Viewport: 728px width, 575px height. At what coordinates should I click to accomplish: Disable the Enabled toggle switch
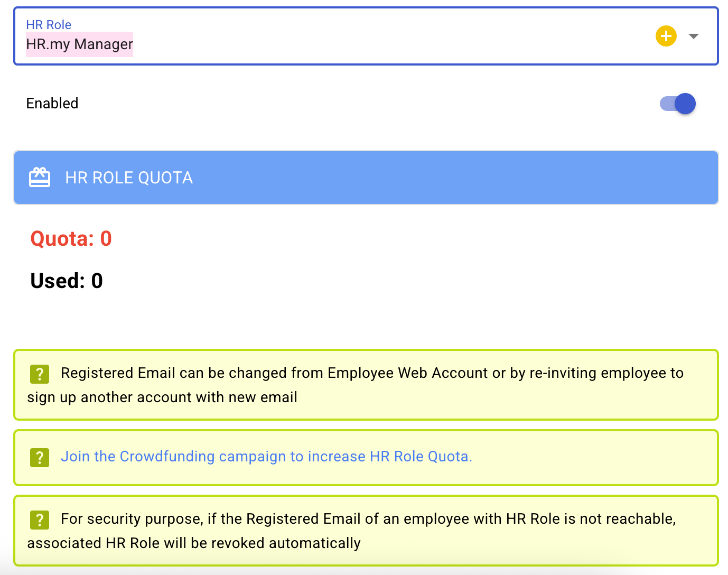click(x=678, y=104)
